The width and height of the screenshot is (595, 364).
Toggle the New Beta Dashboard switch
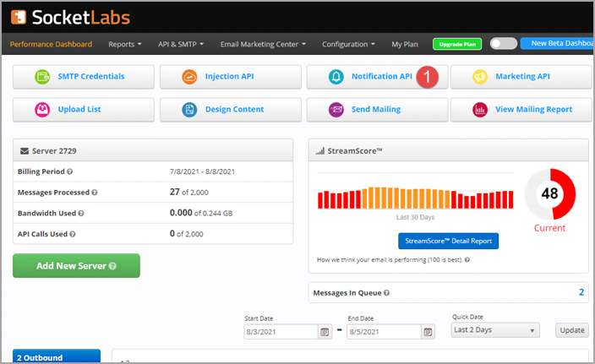(504, 44)
